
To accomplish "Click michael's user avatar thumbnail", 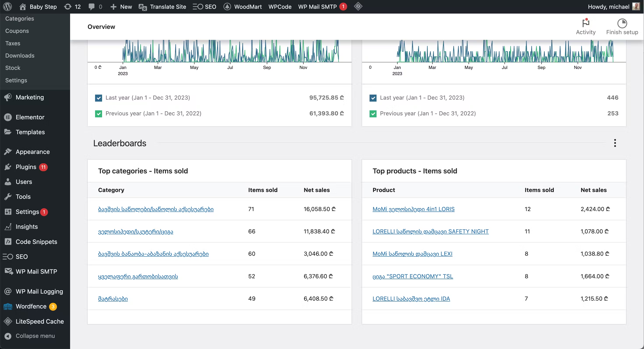I will (635, 7).
